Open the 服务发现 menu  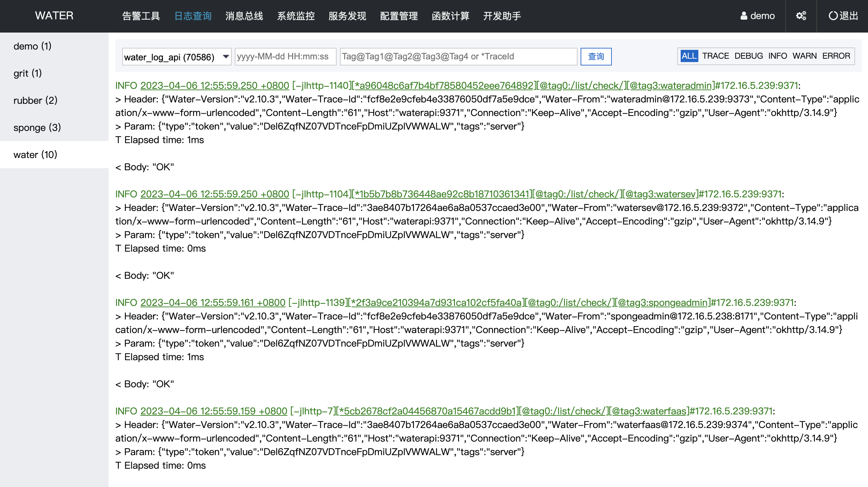coord(347,16)
